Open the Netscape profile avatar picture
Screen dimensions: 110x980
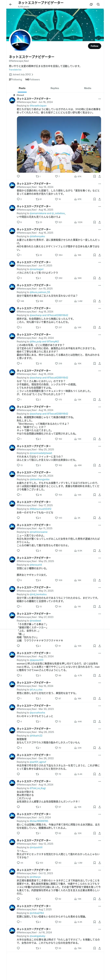(x=20, y=40)
